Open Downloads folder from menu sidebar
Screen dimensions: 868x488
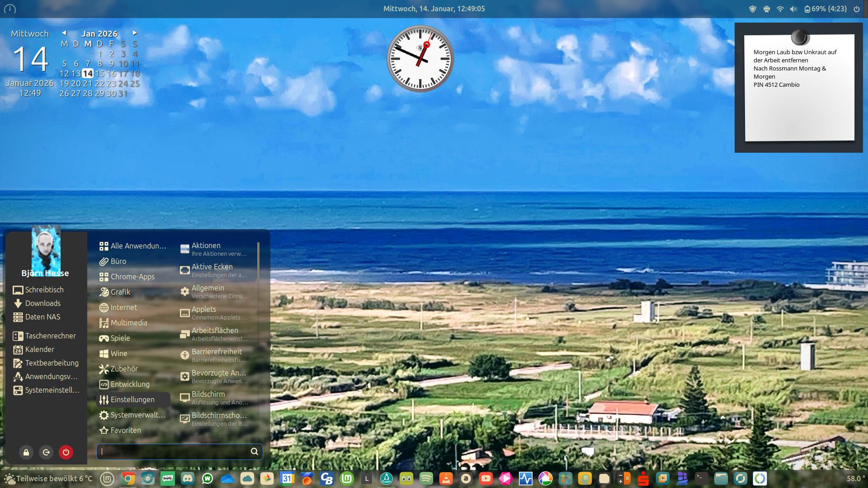point(42,303)
